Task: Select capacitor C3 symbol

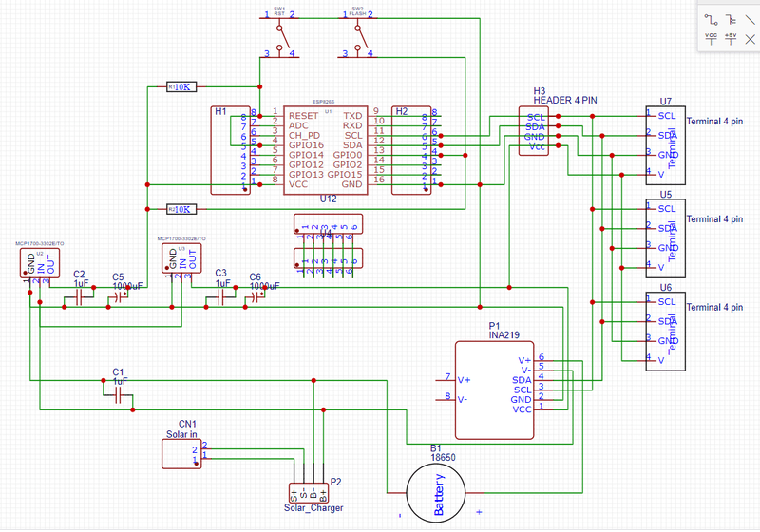Action: point(221,298)
